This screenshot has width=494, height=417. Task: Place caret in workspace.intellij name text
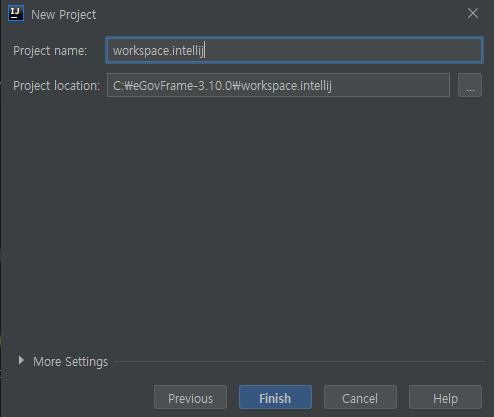[158, 51]
